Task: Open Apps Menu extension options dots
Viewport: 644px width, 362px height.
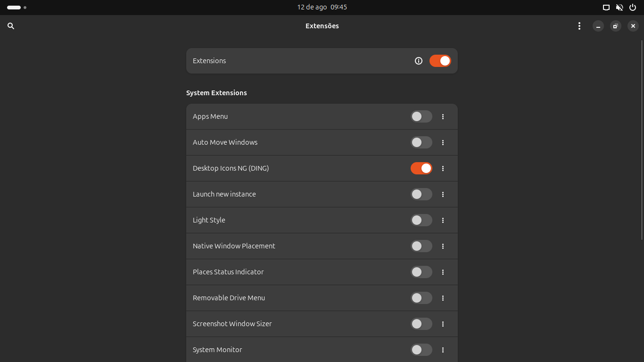Action: click(443, 116)
